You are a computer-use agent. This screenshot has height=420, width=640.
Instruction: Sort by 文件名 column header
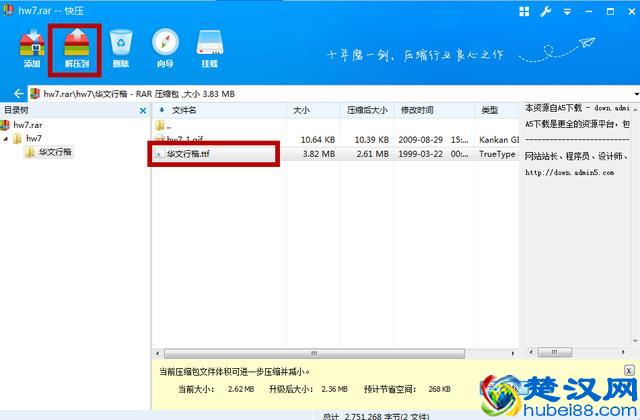click(184, 110)
